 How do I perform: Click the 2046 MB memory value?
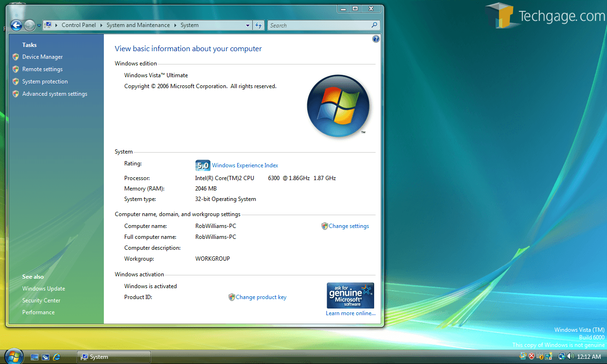click(x=206, y=189)
